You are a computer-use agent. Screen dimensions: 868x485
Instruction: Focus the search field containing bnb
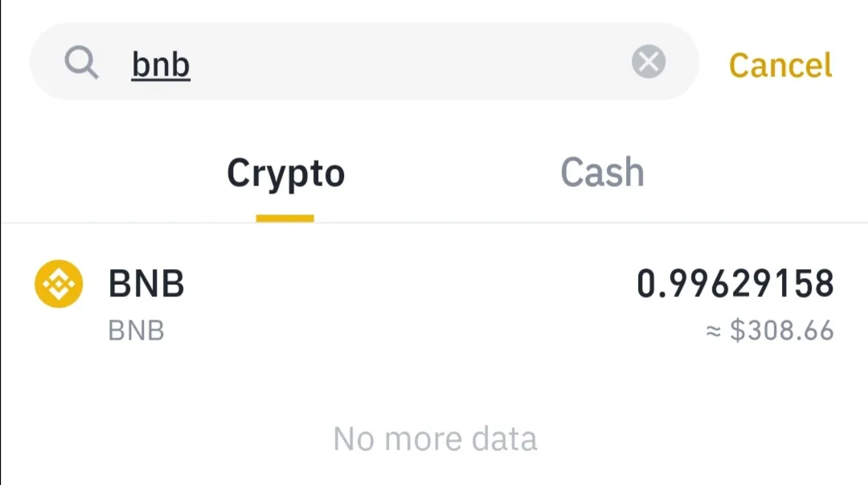coord(364,61)
